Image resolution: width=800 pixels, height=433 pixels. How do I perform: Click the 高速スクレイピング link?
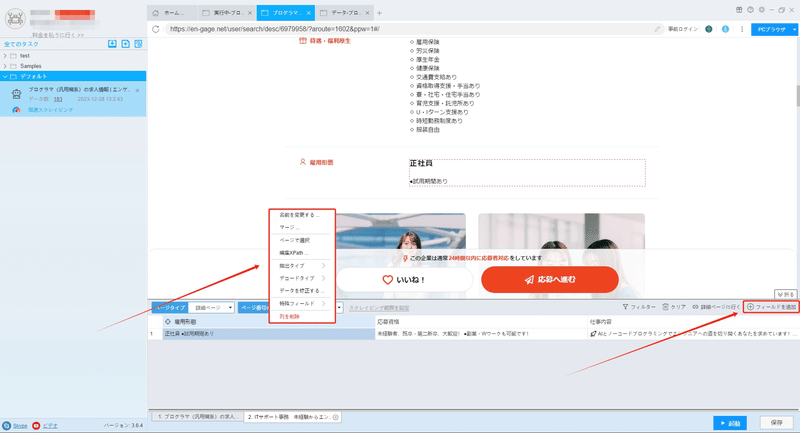point(51,110)
